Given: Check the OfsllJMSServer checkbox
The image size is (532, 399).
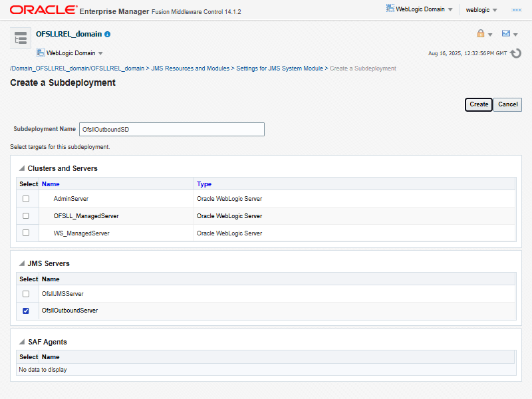Looking at the screenshot, I should pos(26,294).
